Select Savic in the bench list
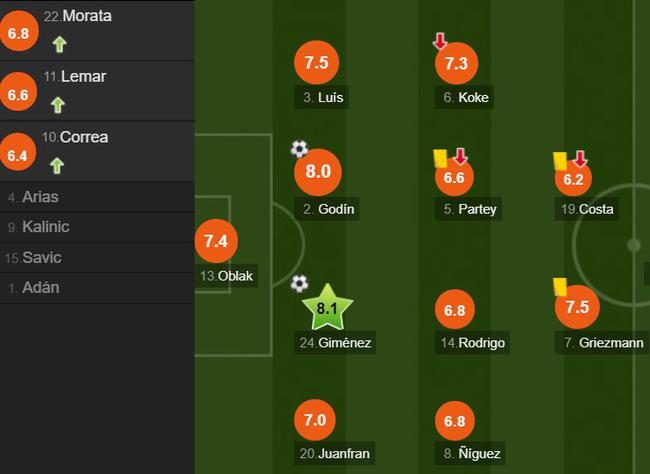The height and width of the screenshot is (474, 650). point(97,258)
